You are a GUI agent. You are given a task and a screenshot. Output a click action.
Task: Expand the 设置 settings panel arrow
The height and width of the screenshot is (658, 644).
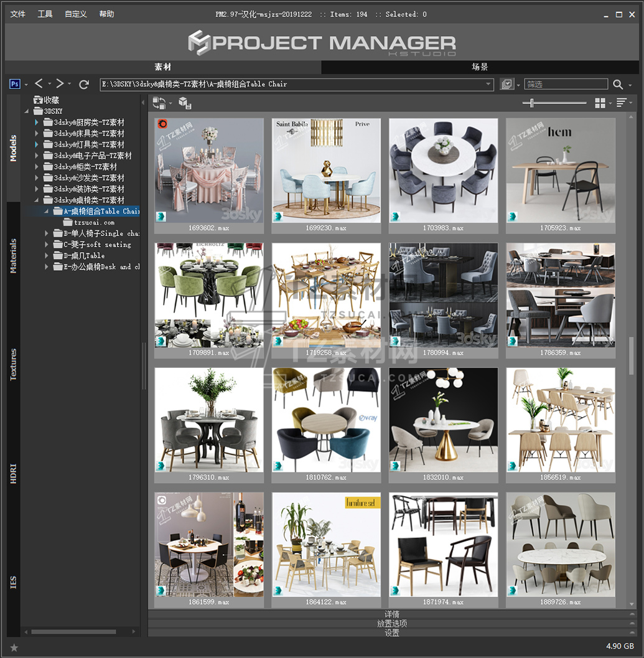click(632, 633)
